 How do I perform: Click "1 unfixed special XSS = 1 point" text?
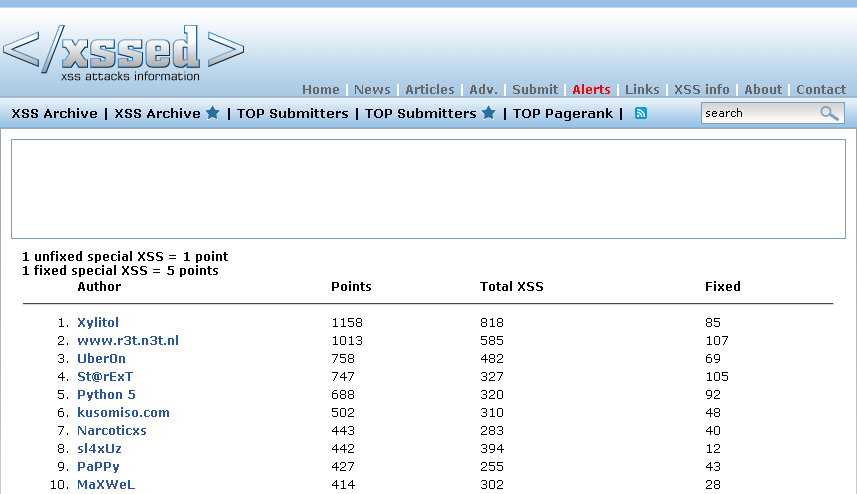click(125, 256)
